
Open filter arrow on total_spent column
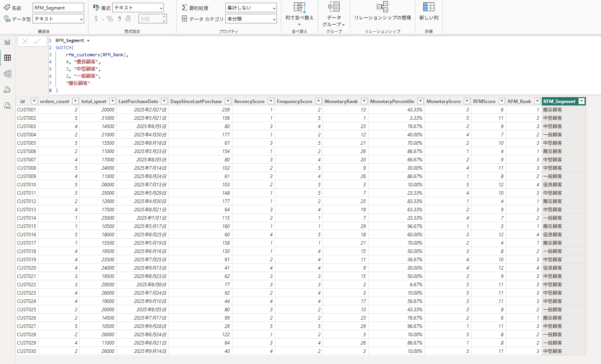tap(113, 101)
